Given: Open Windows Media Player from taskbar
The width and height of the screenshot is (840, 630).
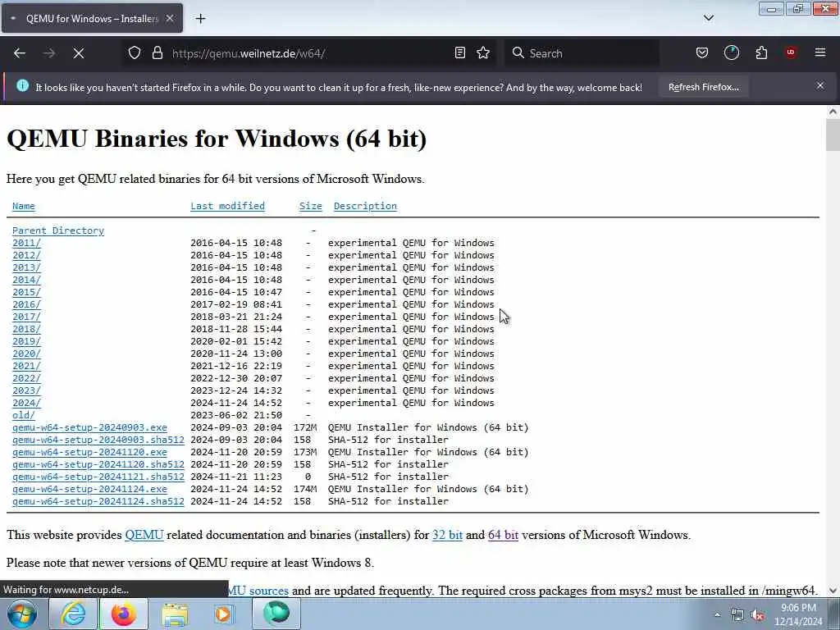Looking at the screenshot, I should click(225, 614).
